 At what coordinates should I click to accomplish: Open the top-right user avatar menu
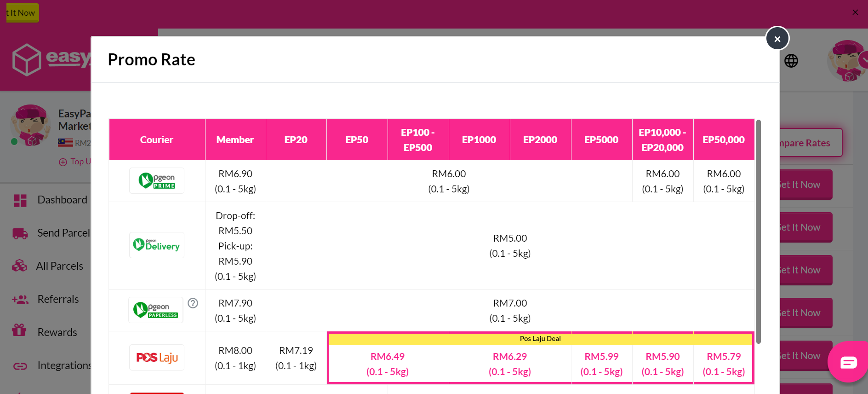[x=847, y=61]
